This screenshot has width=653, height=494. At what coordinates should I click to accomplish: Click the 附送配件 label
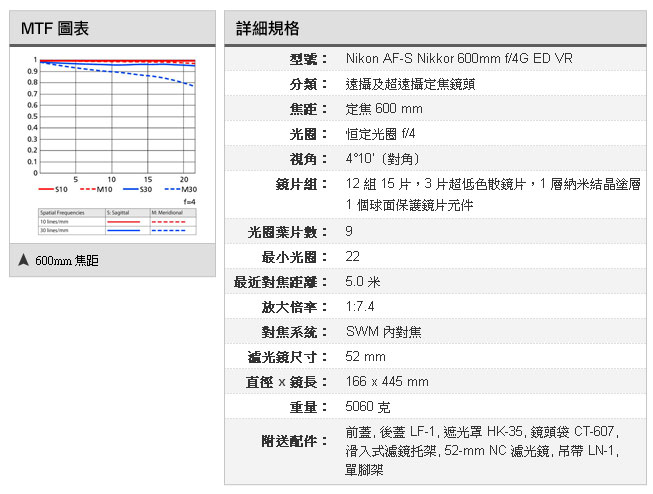pyautogui.click(x=294, y=441)
